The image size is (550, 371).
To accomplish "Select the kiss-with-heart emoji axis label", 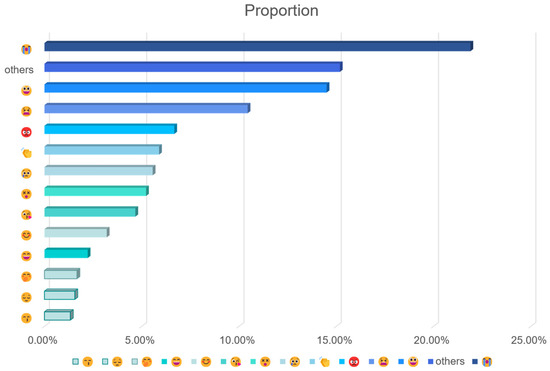I will tap(26, 215).
